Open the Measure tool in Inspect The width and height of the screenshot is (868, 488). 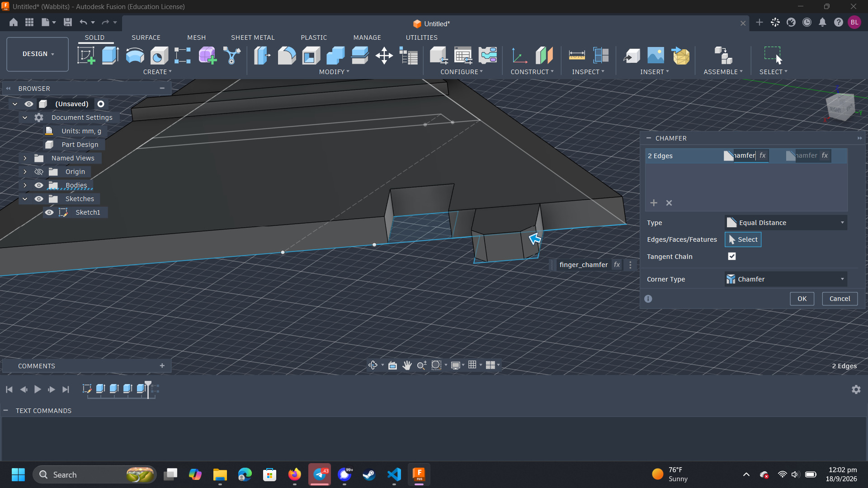coord(576,56)
